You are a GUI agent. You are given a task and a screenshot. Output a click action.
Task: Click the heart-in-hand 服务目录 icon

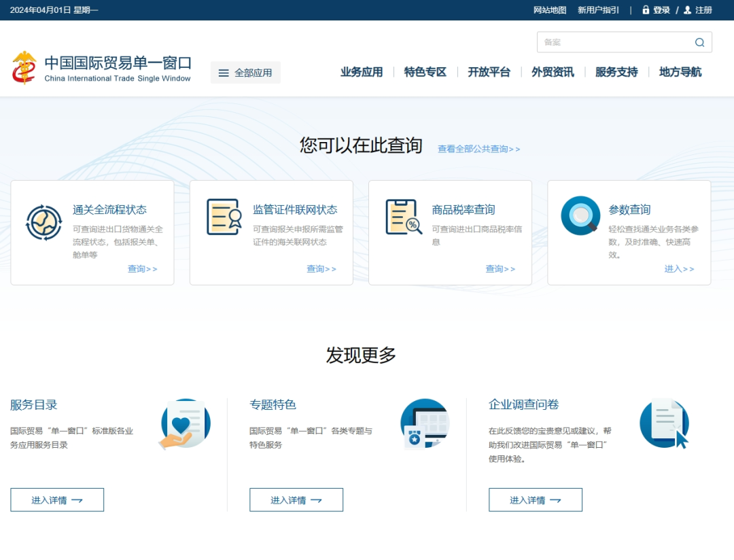point(185,423)
